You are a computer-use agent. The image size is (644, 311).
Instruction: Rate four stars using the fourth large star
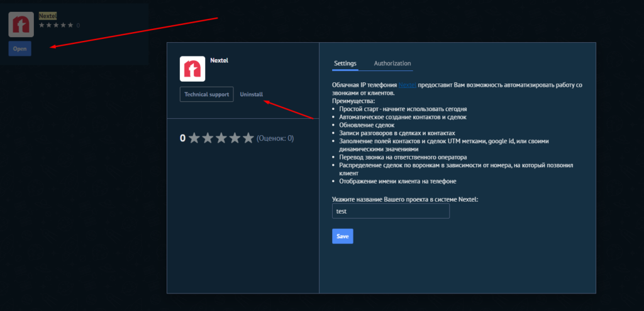(235, 138)
